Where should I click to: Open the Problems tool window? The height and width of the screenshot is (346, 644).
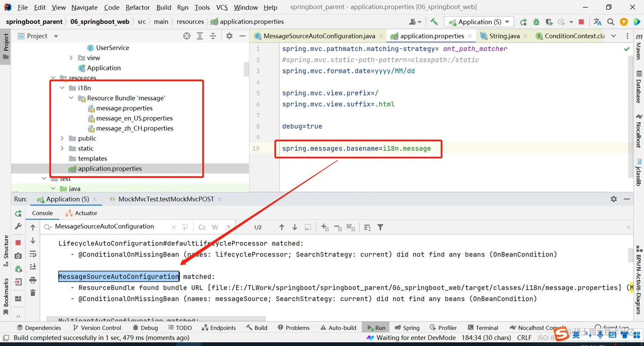[x=293, y=328]
